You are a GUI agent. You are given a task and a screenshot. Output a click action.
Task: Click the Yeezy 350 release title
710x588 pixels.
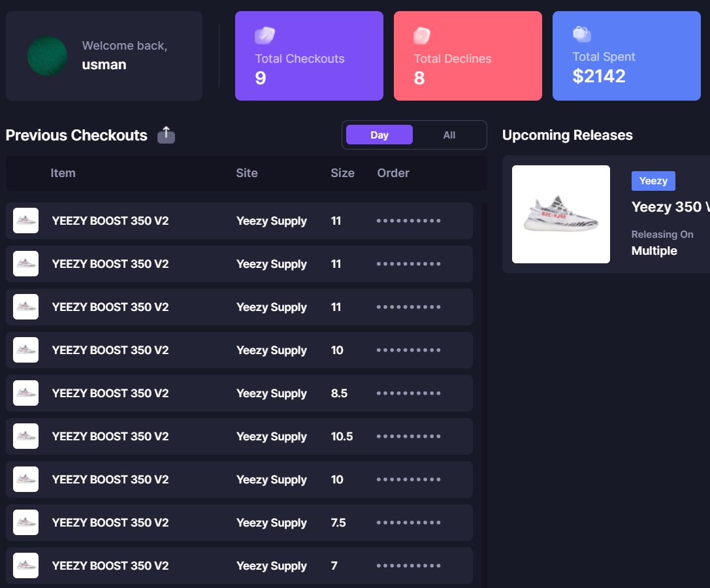point(671,206)
